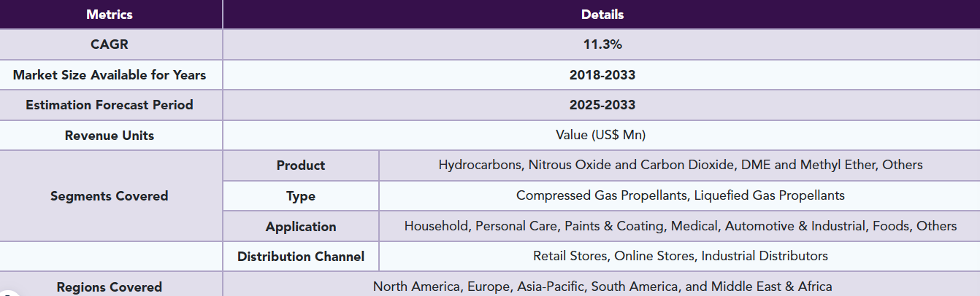Click the Product sub-label cell
The height and width of the screenshot is (296, 980).
point(301,165)
